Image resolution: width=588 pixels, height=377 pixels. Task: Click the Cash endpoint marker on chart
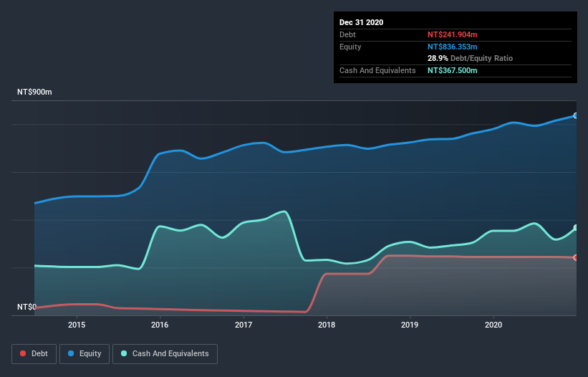[x=576, y=228]
